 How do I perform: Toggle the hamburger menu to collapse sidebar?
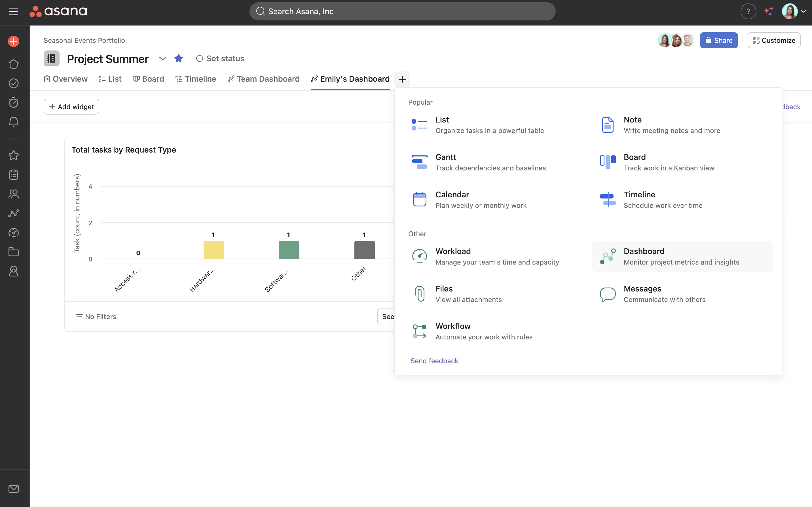point(13,11)
